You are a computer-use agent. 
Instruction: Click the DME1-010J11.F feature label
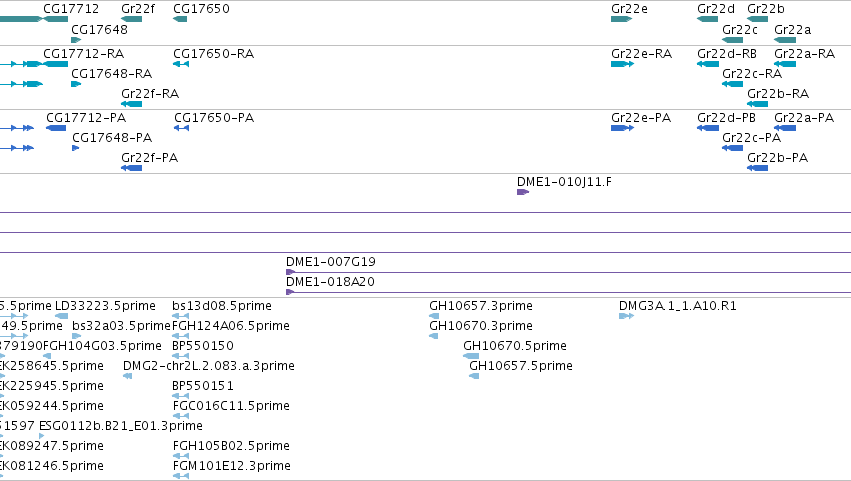pyautogui.click(x=564, y=182)
